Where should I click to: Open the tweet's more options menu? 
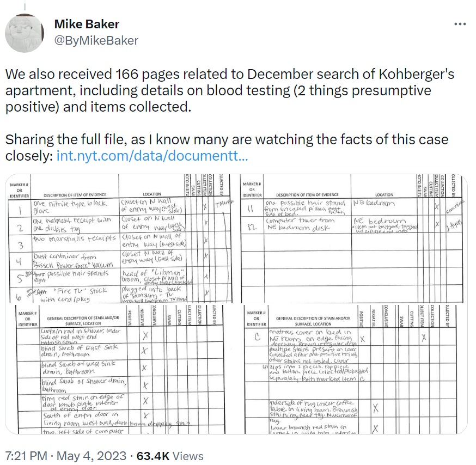pos(460,25)
